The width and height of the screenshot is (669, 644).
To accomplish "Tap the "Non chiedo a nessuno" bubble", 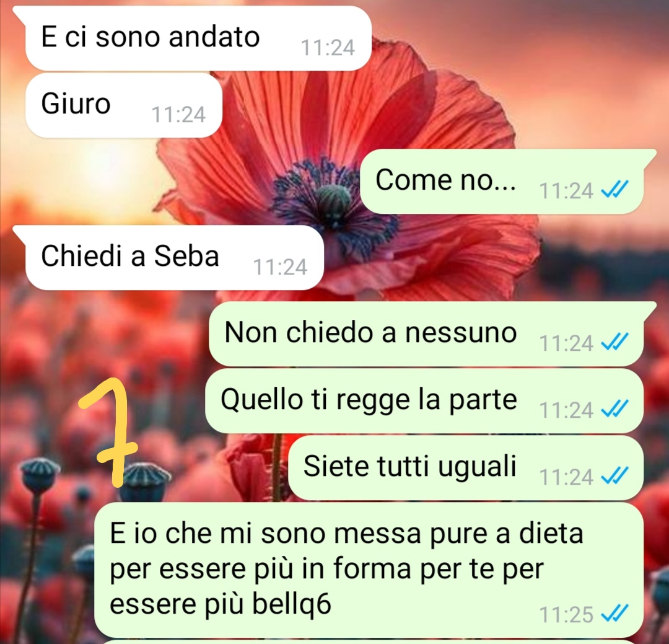I will [426, 334].
